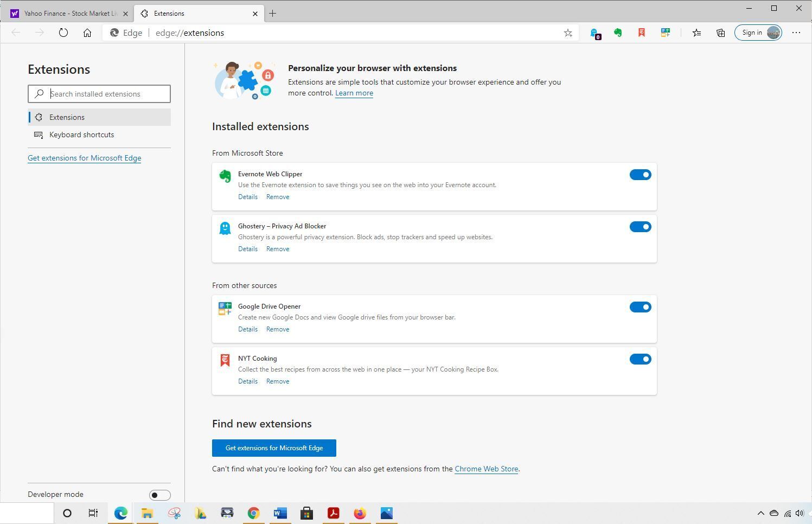Remove the Ghostery extension
Viewport: 812px width, 524px height.
(278, 249)
